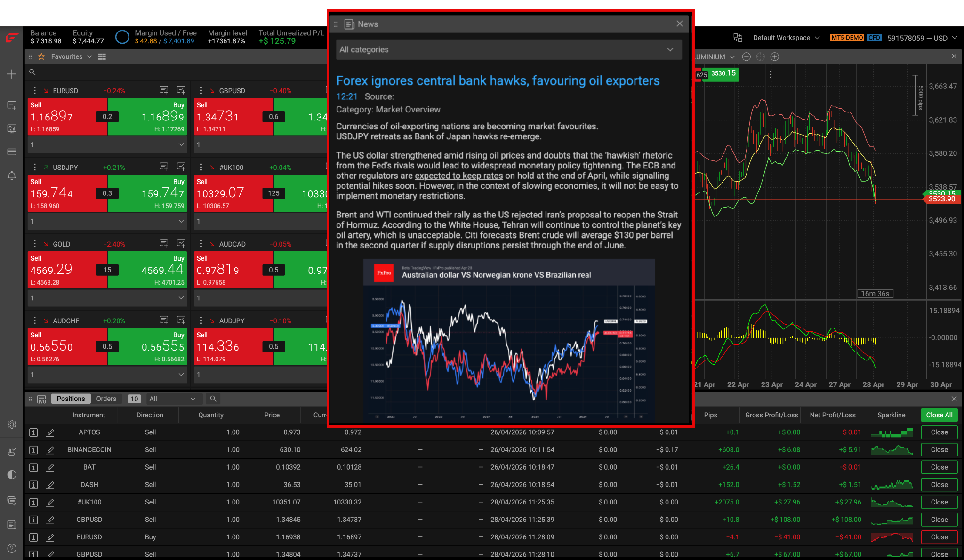Open help via the question mark icon
Screen dimensions: 964x560
pos(12,549)
